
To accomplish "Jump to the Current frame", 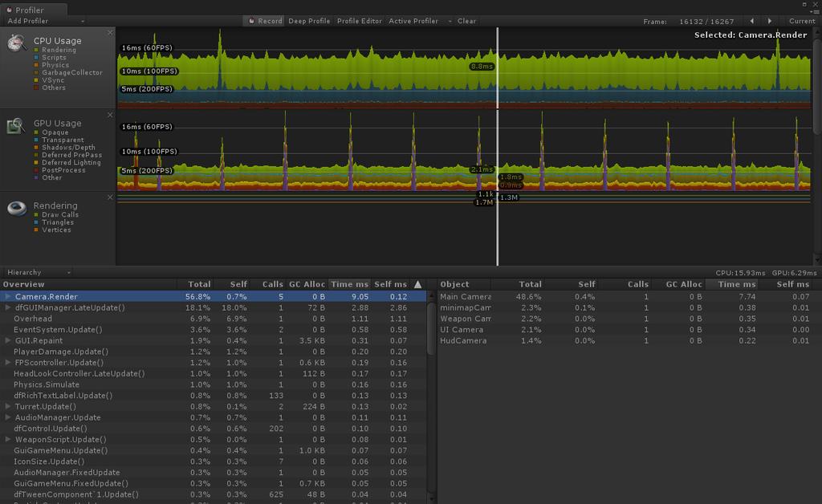I will tap(802, 21).
